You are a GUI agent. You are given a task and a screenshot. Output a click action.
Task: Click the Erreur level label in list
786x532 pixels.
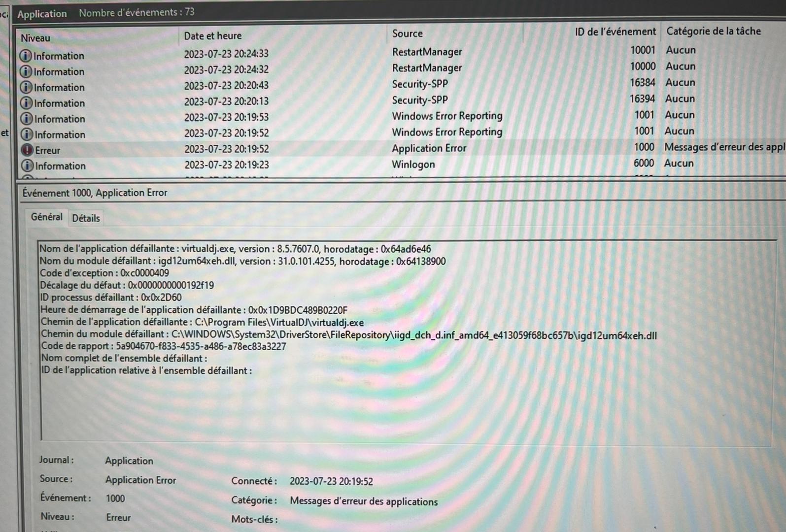[47, 150]
